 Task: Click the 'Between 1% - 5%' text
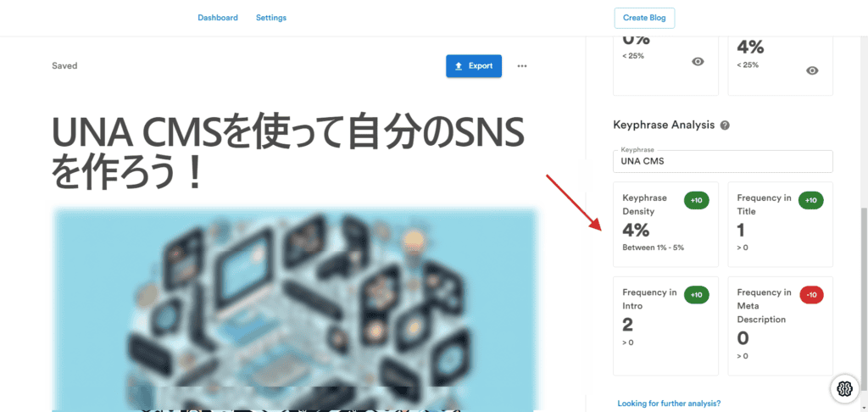coord(654,248)
